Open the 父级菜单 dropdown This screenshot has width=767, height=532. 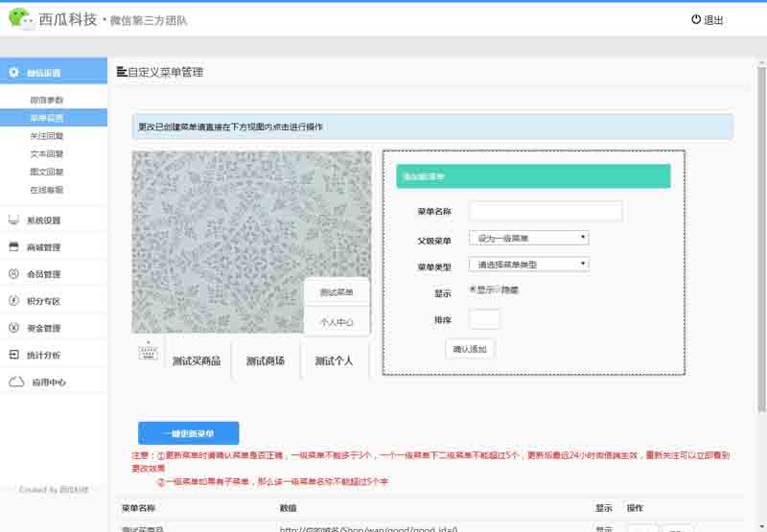[528, 238]
